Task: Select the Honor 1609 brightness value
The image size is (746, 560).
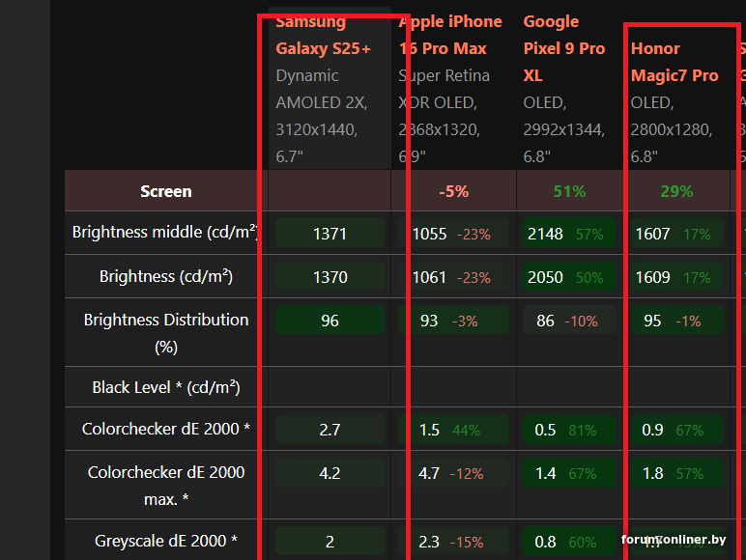Action: 653,277
